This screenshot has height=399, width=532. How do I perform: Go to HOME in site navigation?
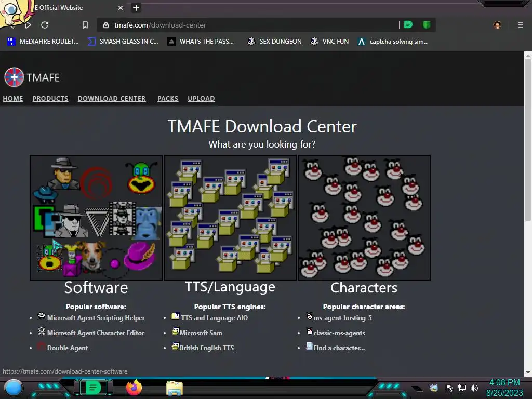13,98
